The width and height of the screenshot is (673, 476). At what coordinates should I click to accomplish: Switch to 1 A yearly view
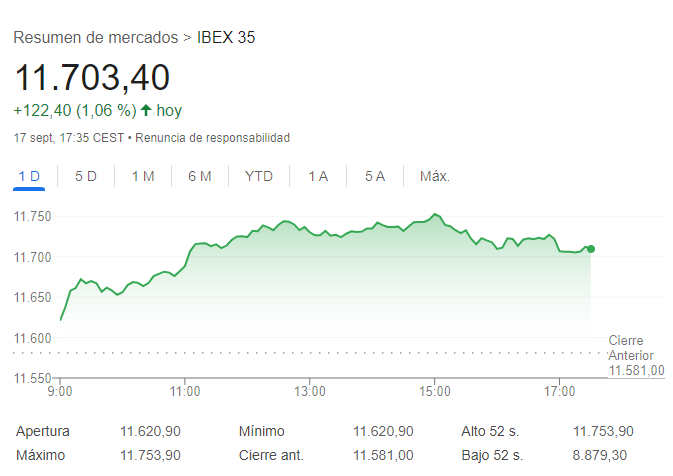tap(318, 177)
